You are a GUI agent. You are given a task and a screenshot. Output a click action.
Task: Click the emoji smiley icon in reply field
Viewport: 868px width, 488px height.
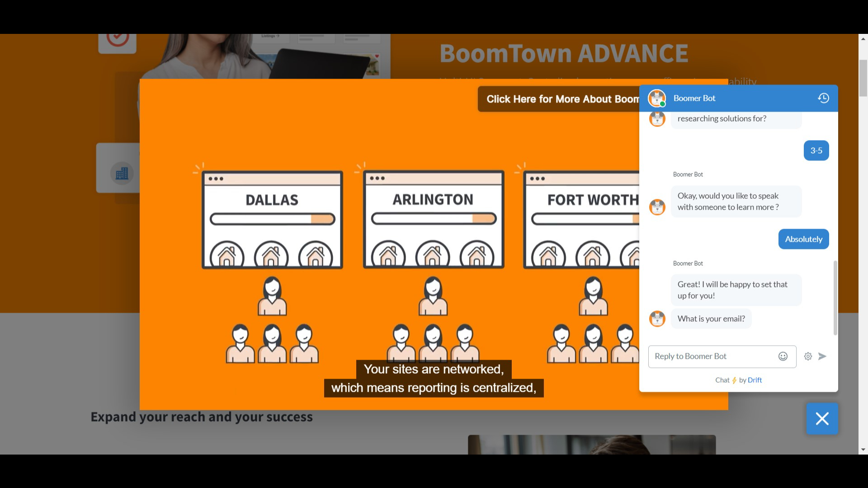pyautogui.click(x=783, y=356)
